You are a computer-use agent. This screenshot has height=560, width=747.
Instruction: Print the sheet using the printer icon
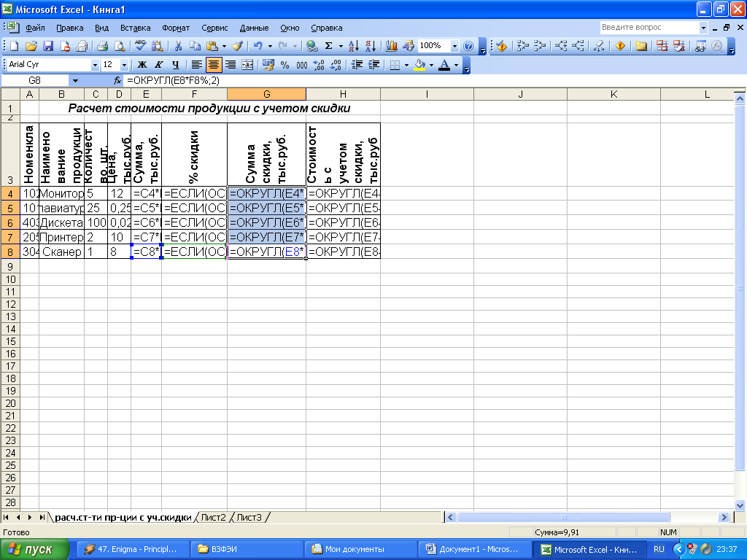tap(102, 46)
